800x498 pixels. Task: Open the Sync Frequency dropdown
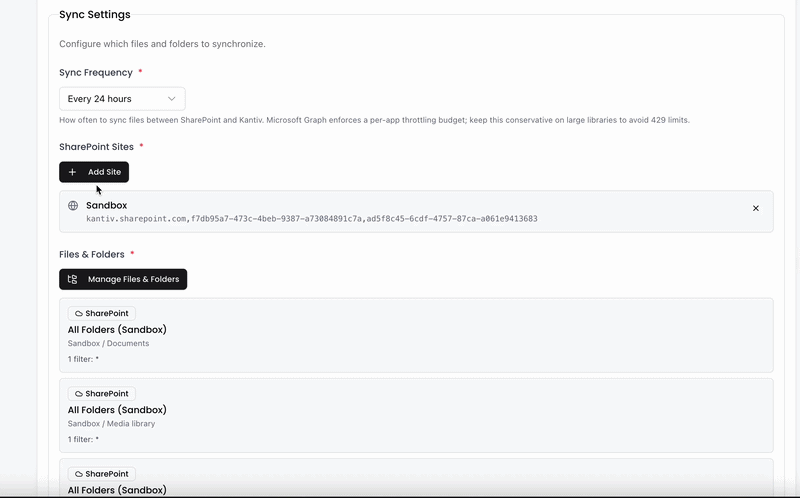click(x=122, y=98)
